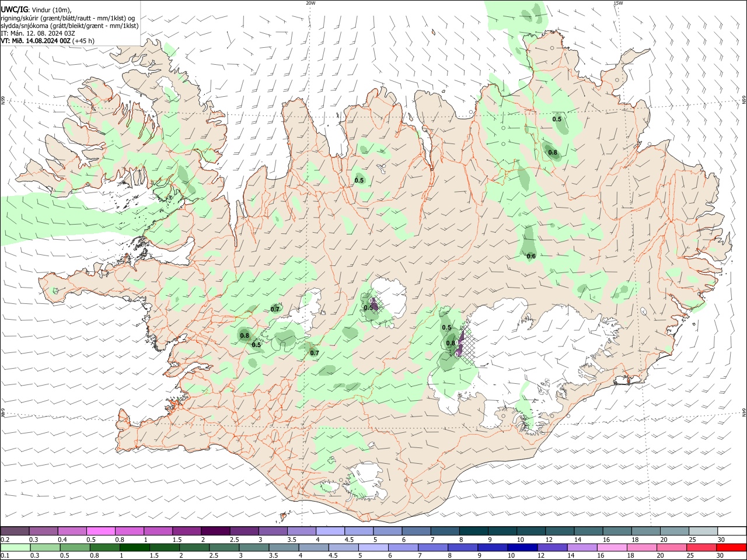This screenshot has height=560, width=747.
Task: Pick the lavender 5 mm rain legend swatch
Action: [374, 547]
